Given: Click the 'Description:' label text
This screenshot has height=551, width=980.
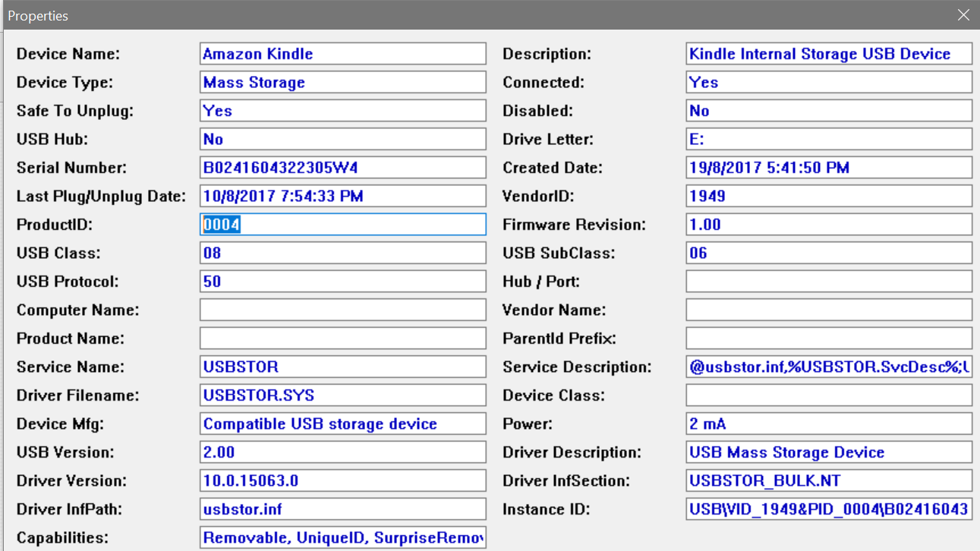Looking at the screenshot, I should coord(547,54).
